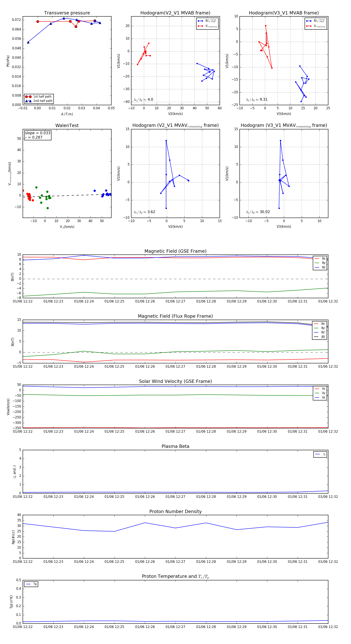This screenshot has width=351, height=644.
Task: Click the βp legend entry in Plasma Beta plot
Action: (320, 454)
